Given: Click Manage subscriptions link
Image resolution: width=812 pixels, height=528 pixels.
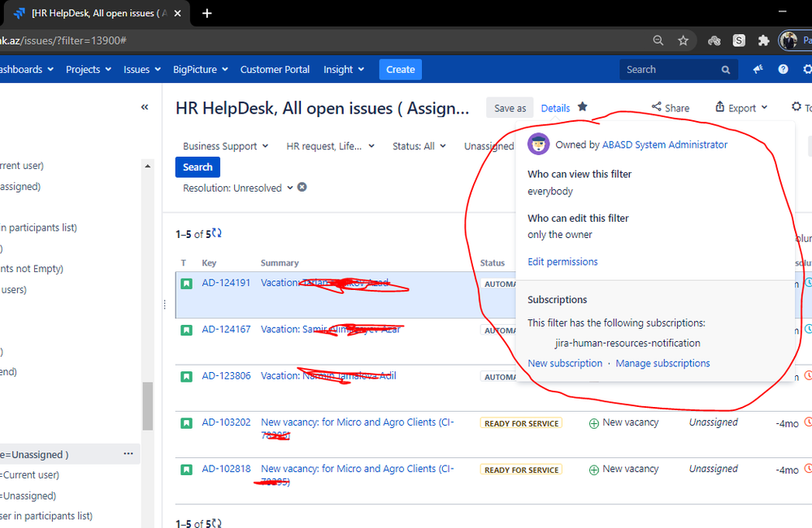Looking at the screenshot, I should coord(662,363).
